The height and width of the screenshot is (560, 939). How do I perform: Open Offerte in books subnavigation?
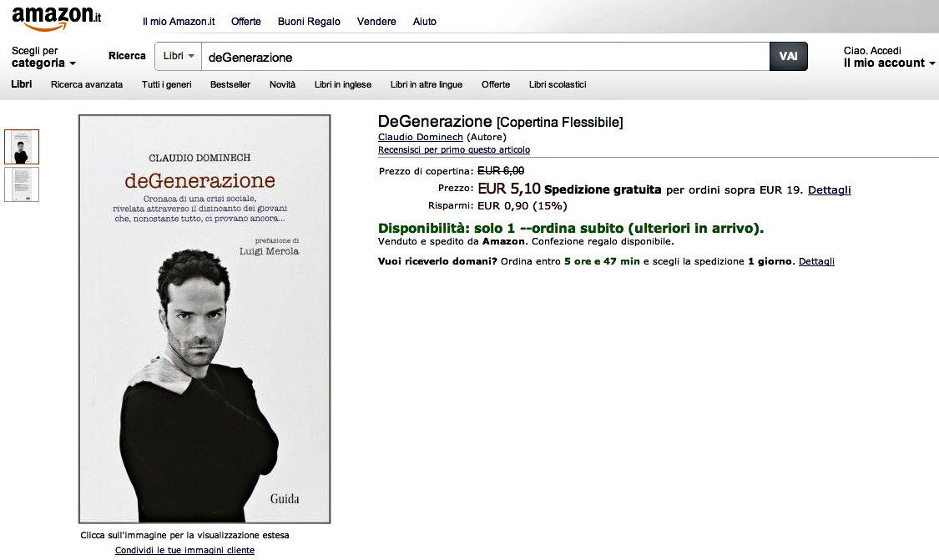(496, 84)
